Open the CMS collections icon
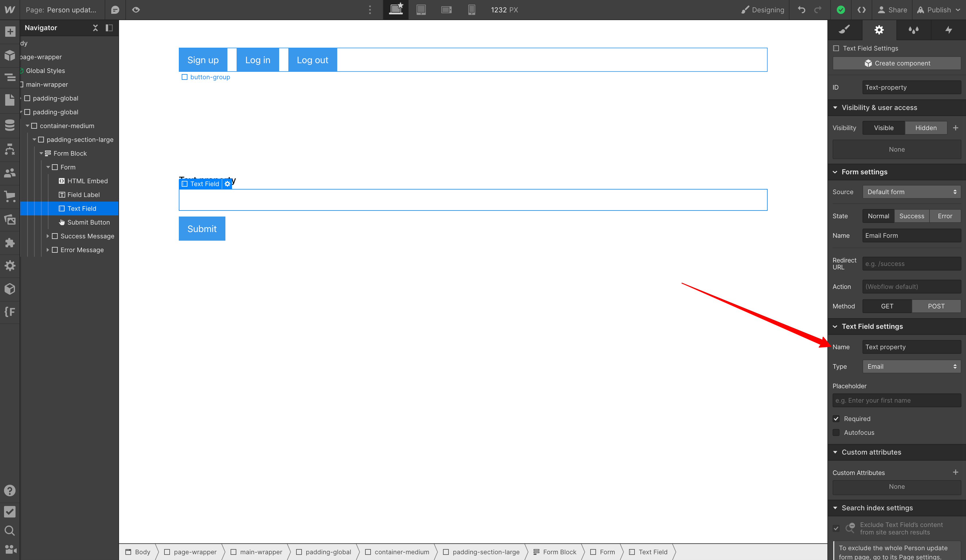The height and width of the screenshot is (560, 966). click(x=10, y=125)
